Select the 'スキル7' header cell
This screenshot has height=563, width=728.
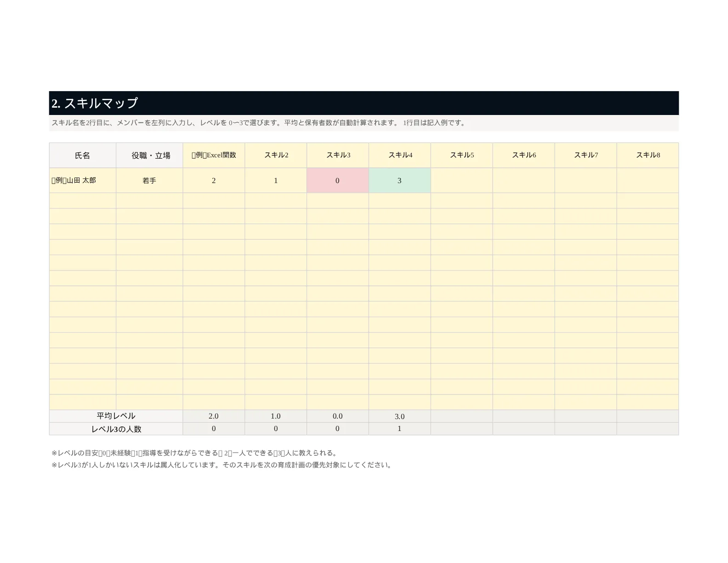point(586,155)
